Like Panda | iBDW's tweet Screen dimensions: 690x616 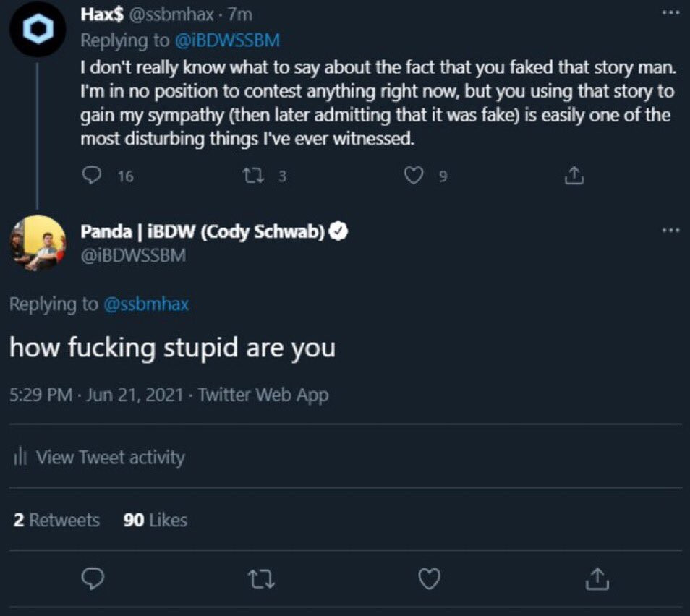430,578
